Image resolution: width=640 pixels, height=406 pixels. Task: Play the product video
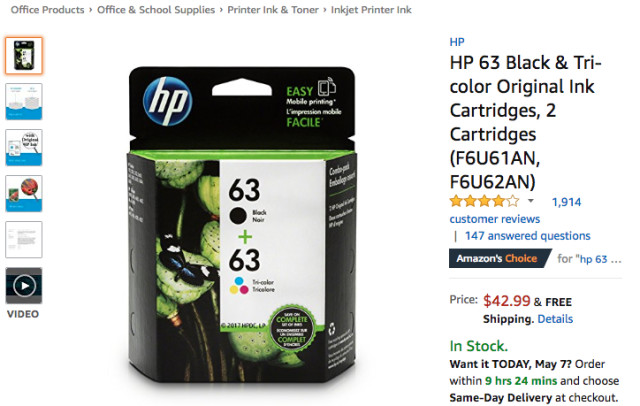tap(24, 286)
